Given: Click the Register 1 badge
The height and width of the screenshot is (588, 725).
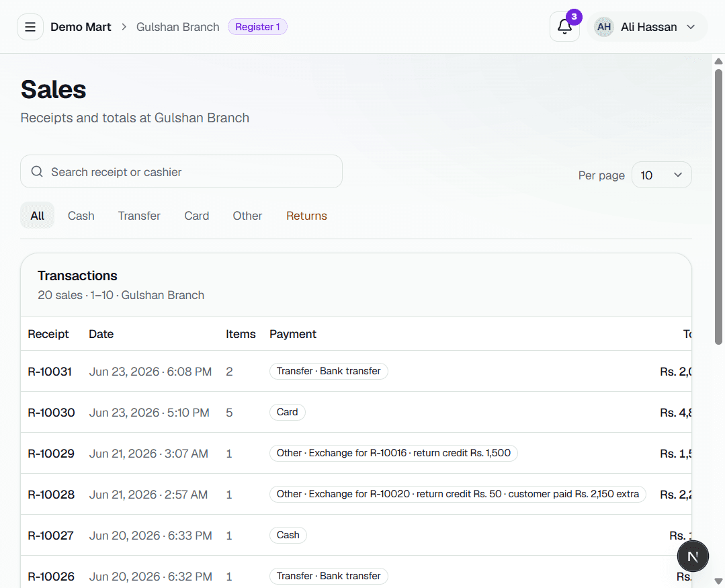Looking at the screenshot, I should pyautogui.click(x=257, y=27).
